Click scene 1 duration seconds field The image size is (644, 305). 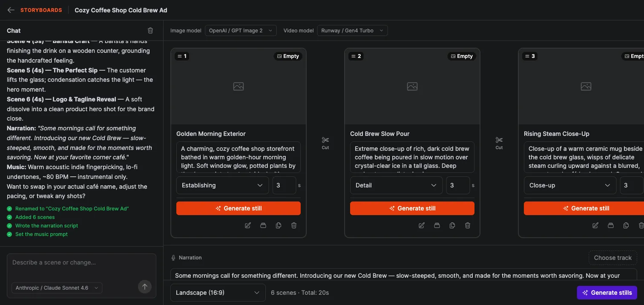coord(284,185)
